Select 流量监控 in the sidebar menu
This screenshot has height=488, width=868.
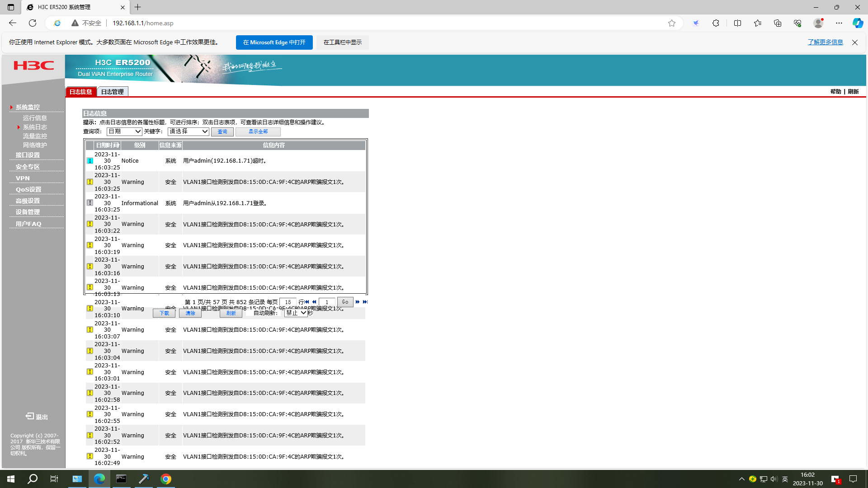[x=35, y=136]
